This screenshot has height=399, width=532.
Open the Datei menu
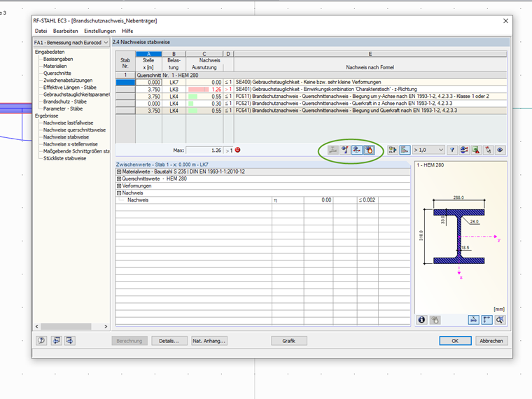point(41,31)
